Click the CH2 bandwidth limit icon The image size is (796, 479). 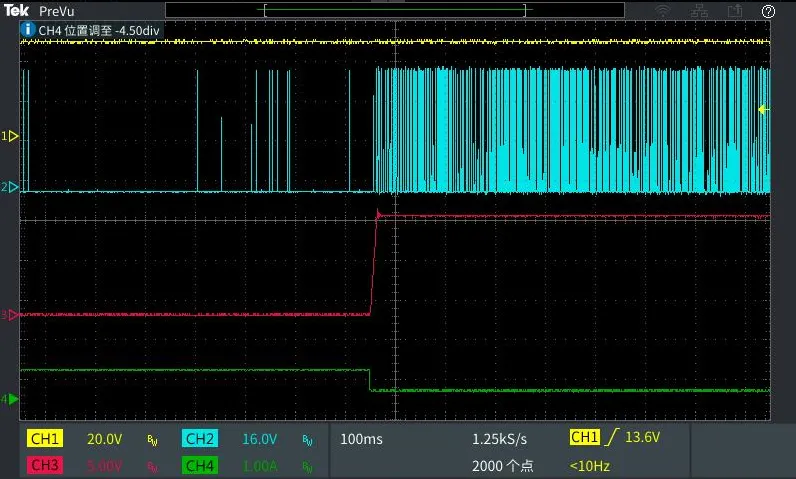[x=307, y=440]
